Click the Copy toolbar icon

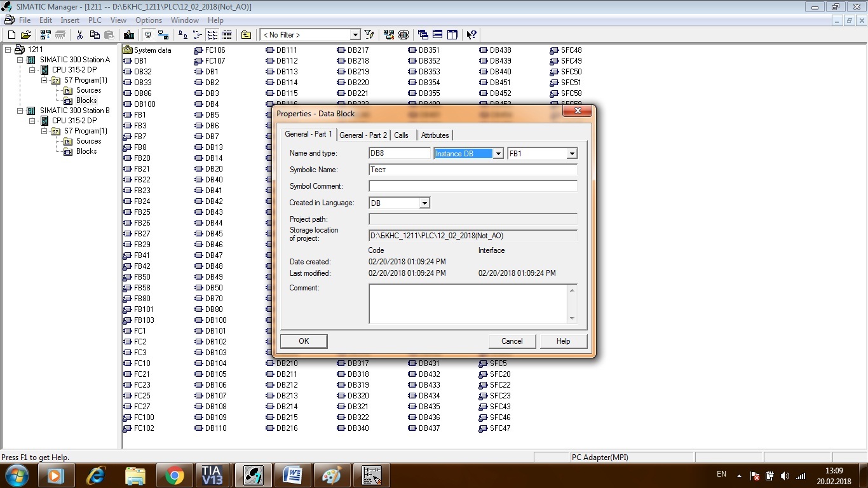[x=94, y=35]
